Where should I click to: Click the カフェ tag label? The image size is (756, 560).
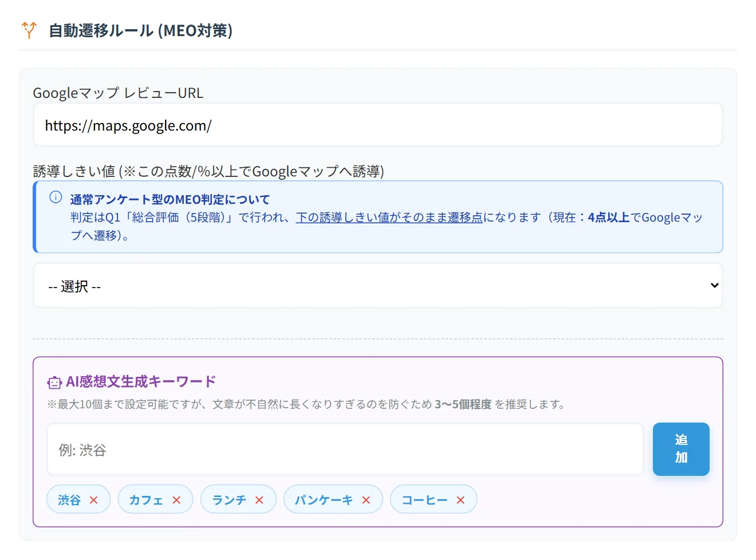(x=146, y=500)
